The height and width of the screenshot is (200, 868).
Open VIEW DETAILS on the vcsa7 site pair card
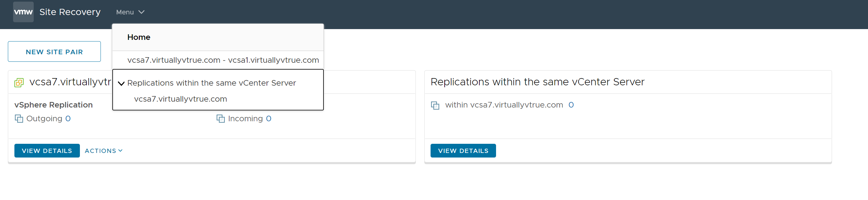47,151
